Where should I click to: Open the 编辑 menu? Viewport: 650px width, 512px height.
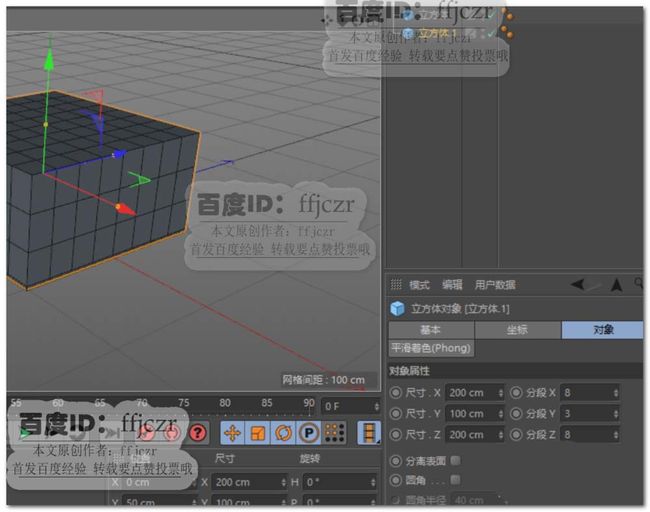(x=452, y=285)
